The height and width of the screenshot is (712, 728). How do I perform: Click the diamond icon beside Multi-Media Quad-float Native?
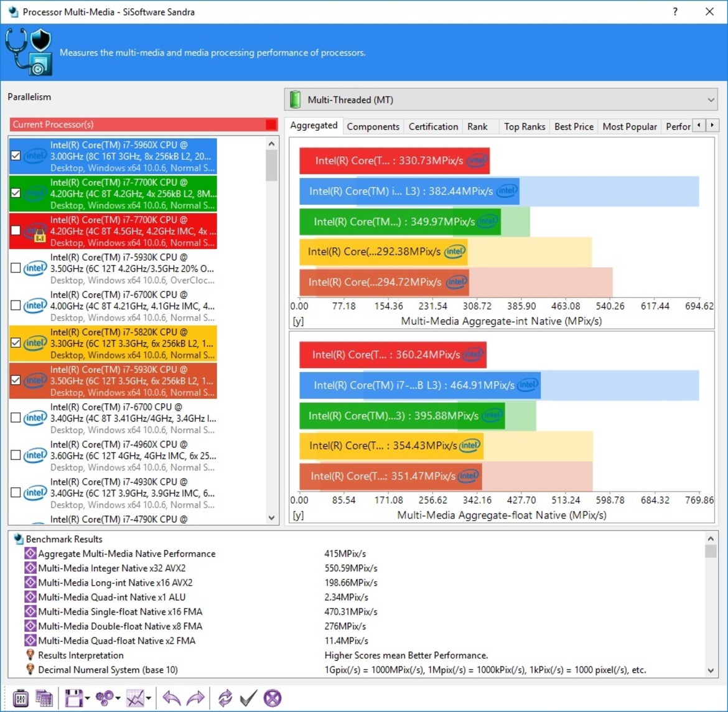pos(30,640)
